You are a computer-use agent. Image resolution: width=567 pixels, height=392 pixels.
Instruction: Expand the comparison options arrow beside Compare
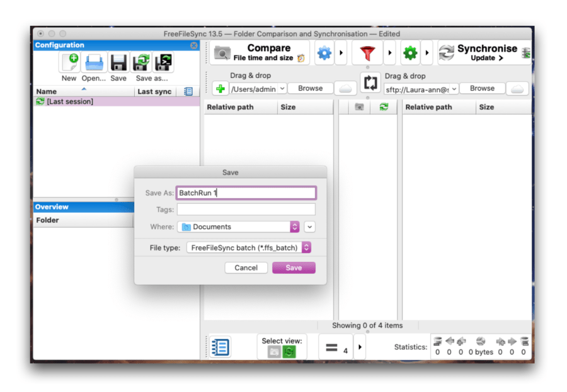coord(343,53)
